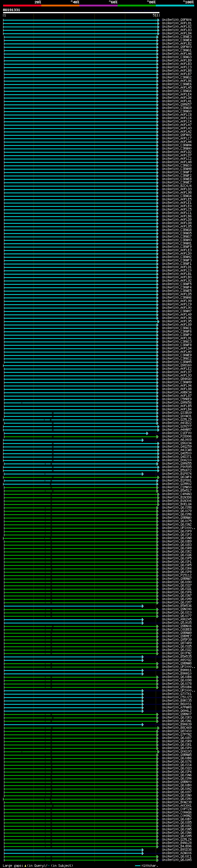Click the AU191331 query title
Image resolution: width=197 pixels, height=868 pixels.
[x=11, y=10]
